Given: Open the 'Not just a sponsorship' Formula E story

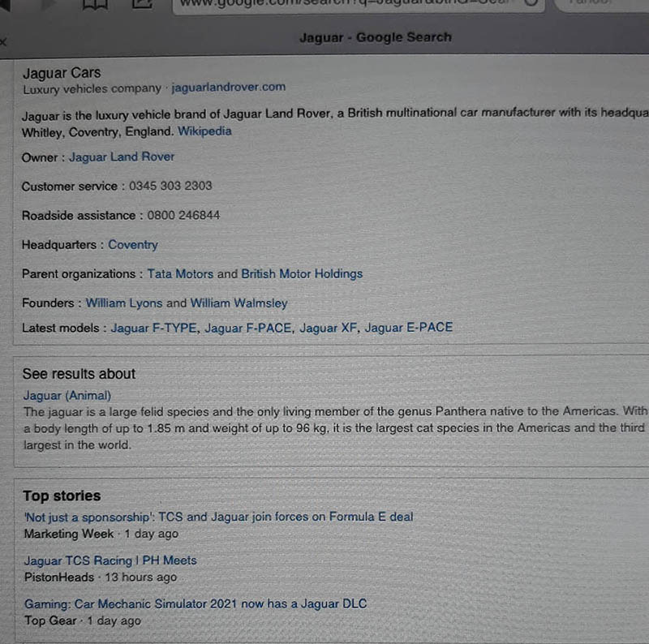Looking at the screenshot, I should pyautogui.click(x=218, y=517).
